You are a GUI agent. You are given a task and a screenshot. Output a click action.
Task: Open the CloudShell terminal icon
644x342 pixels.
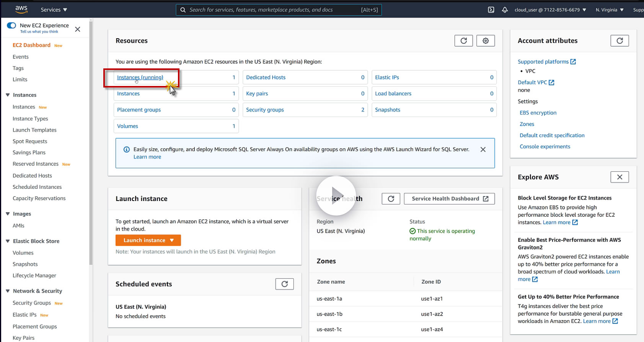coord(491,10)
